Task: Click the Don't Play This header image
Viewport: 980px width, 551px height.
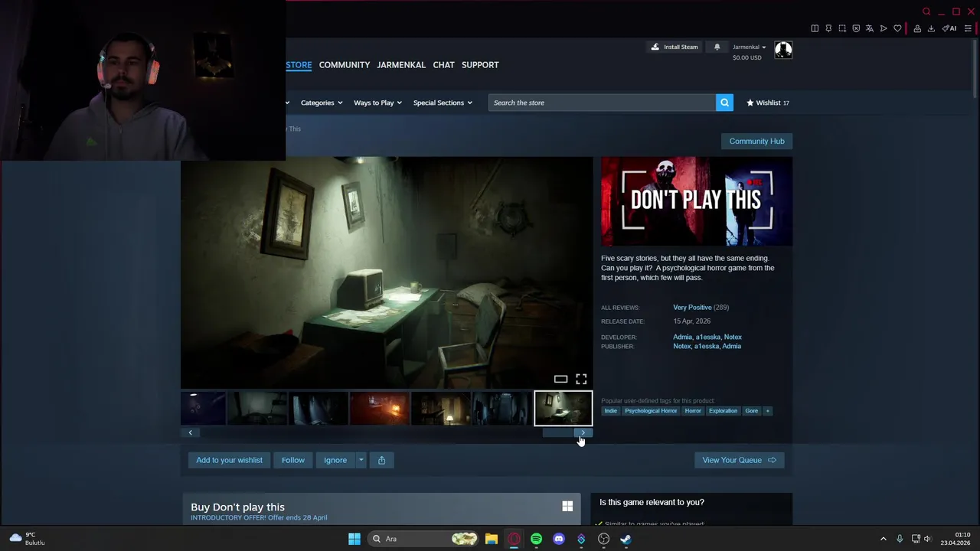Action: (697, 202)
